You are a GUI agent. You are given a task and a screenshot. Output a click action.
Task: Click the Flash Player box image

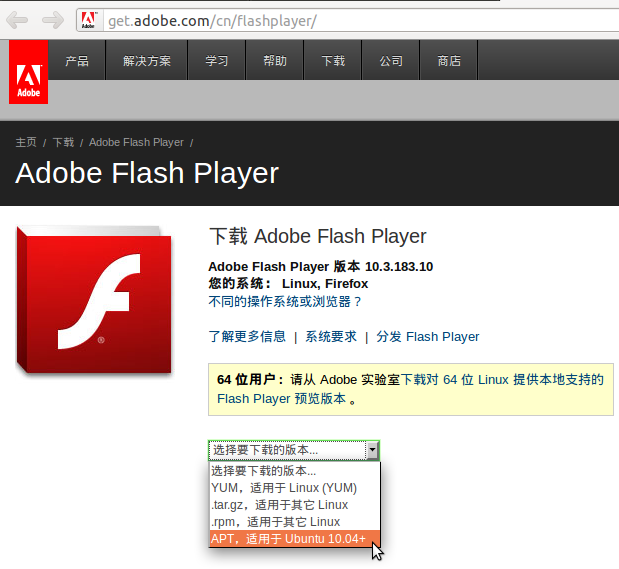[94, 300]
